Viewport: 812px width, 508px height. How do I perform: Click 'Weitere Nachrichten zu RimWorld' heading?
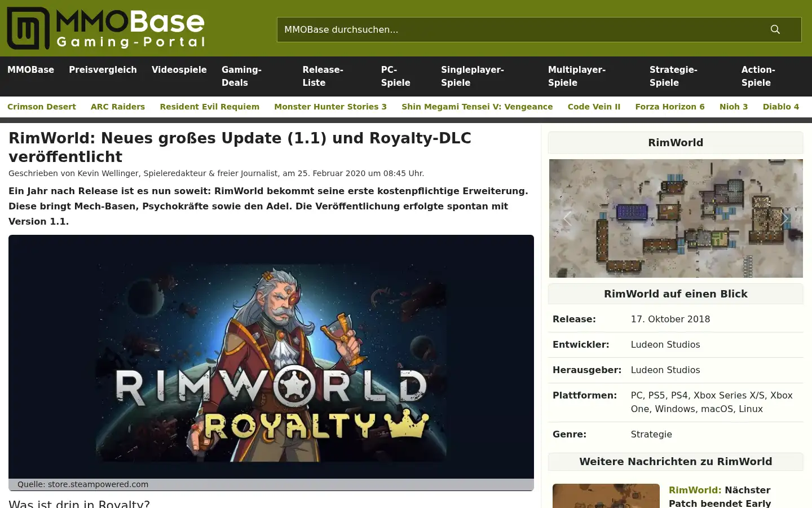(676, 462)
